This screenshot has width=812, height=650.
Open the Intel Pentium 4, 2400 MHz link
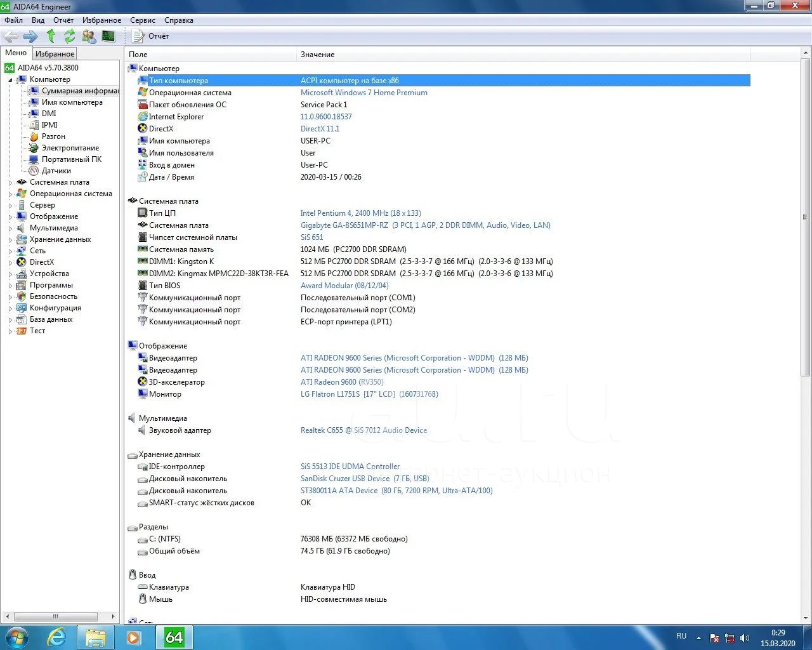(360, 213)
